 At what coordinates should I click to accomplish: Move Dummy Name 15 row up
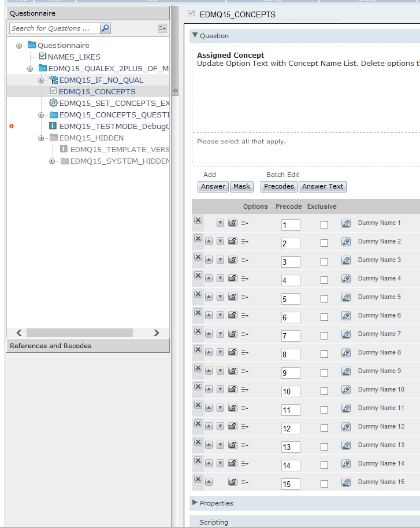(x=209, y=482)
